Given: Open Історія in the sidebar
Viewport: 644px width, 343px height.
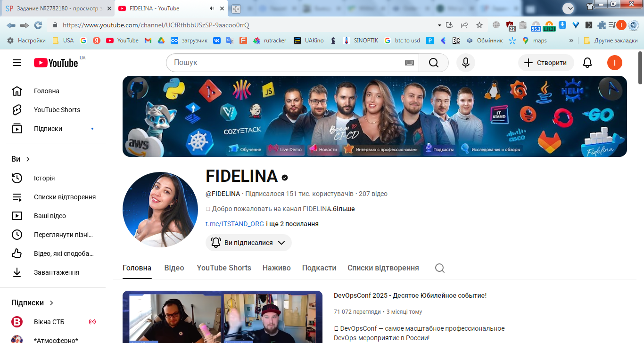Looking at the screenshot, I should coord(56,178).
